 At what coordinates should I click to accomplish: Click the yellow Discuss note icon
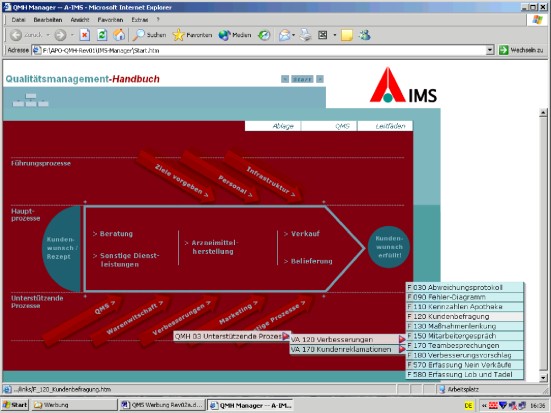tap(346, 35)
